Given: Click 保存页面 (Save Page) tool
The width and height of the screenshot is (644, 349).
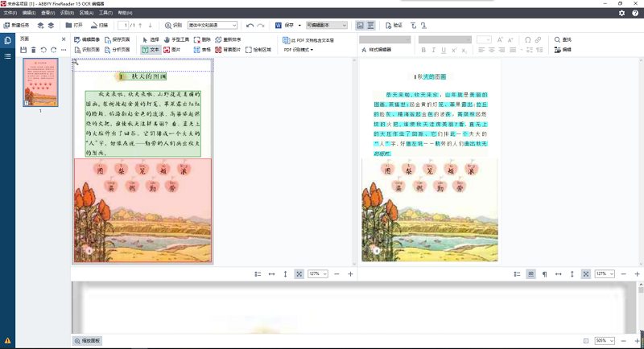Looking at the screenshot, I should coord(118,39).
